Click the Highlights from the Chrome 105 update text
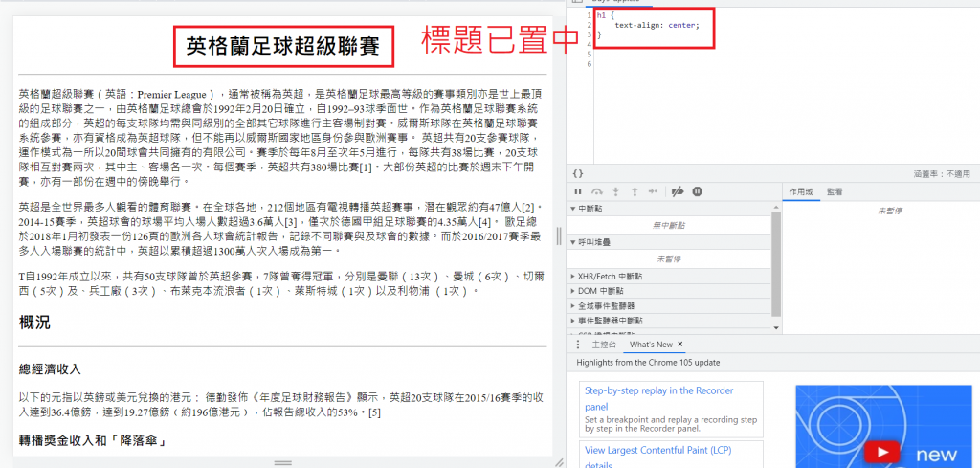This screenshot has width=980, height=468. click(x=648, y=363)
